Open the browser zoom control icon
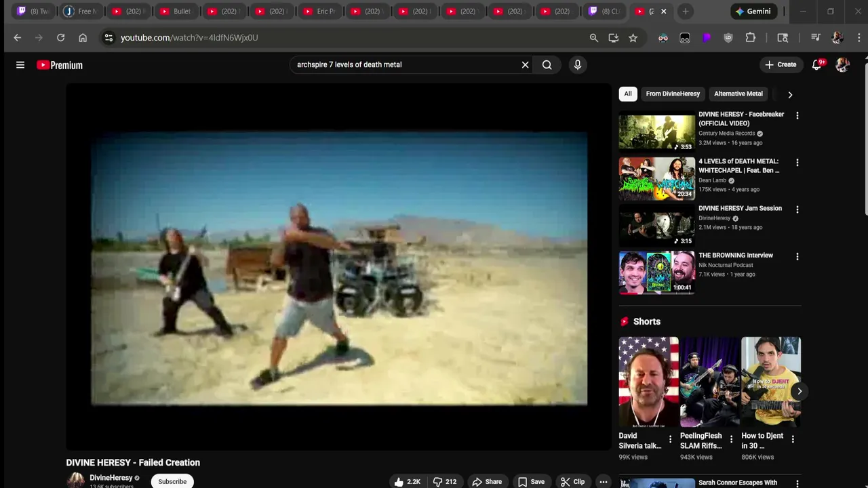This screenshot has width=868, height=488. click(x=594, y=38)
